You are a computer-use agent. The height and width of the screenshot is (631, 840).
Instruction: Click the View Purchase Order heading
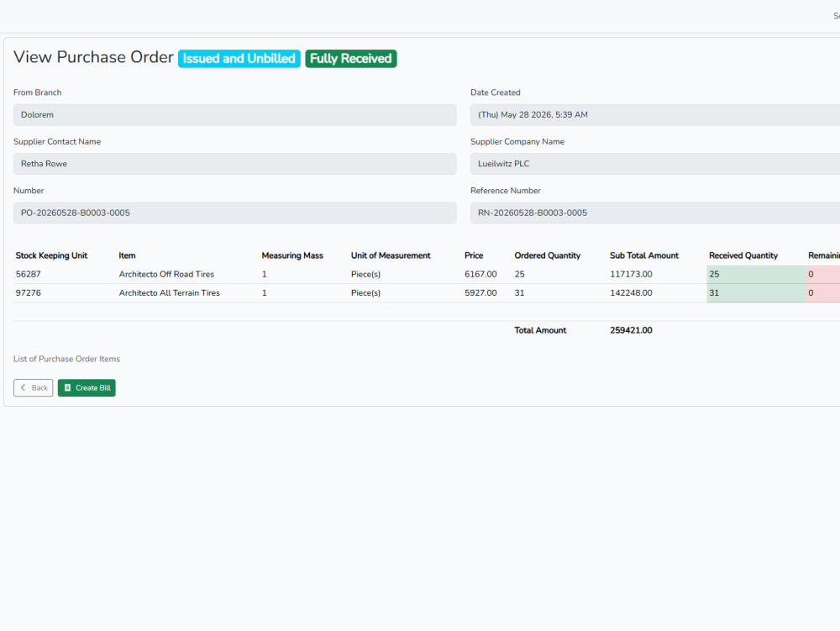[93, 57]
